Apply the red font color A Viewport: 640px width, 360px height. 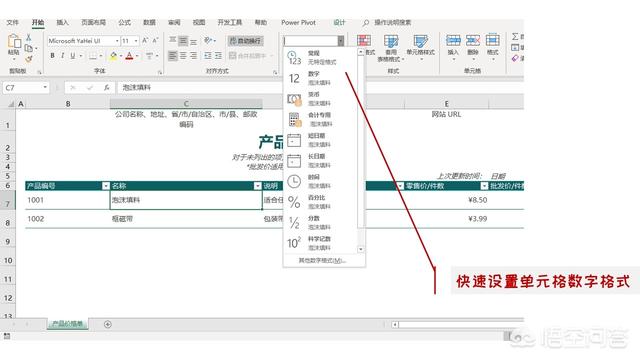129,56
